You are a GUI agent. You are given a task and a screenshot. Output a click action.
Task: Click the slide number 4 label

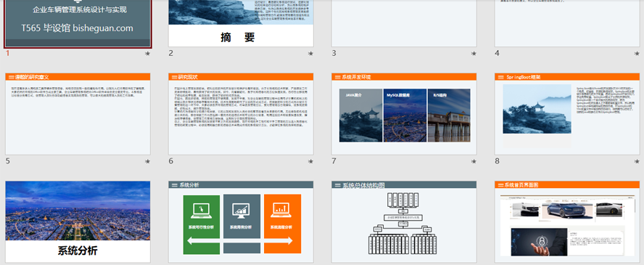[497, 53]
